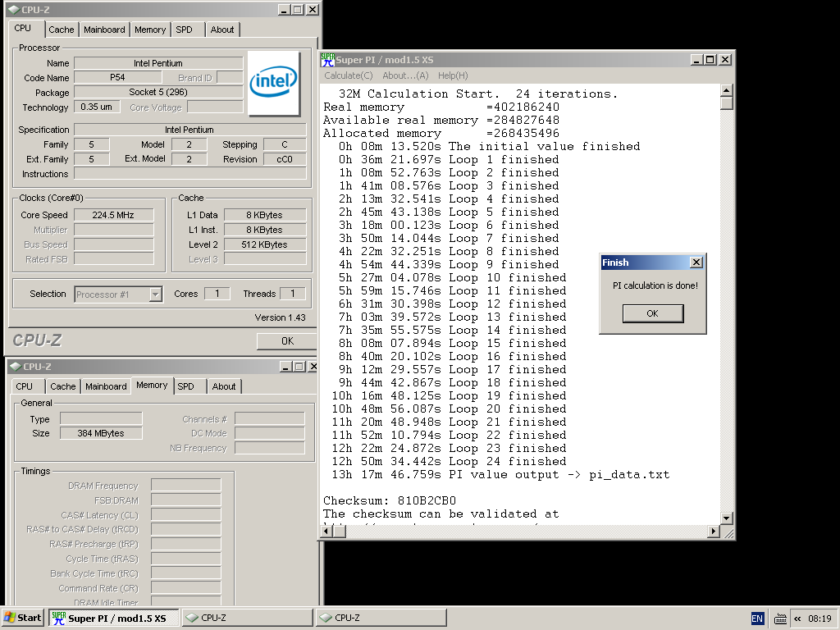Viewport: 840px width, 630px height.
Task: Click the Stepping field showing C
Action: point(285,144)
